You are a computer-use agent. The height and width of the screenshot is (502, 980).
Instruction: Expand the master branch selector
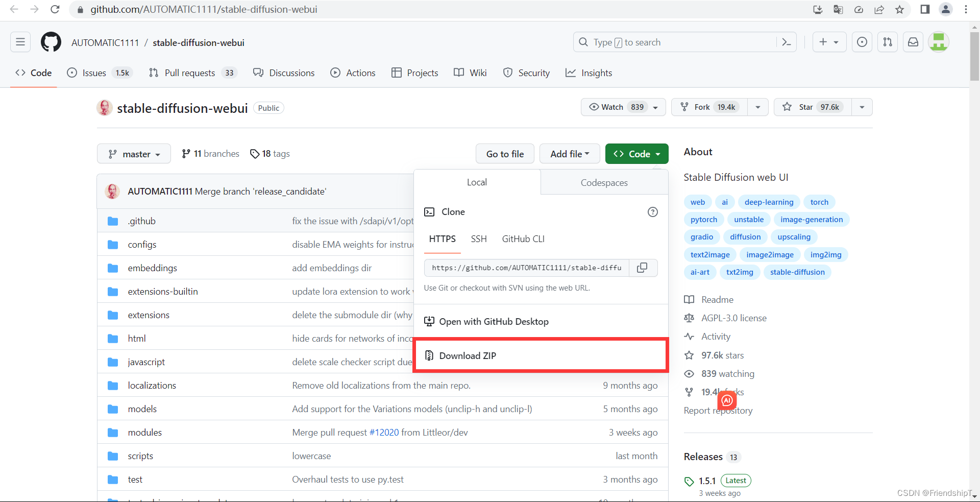[134, 154]
